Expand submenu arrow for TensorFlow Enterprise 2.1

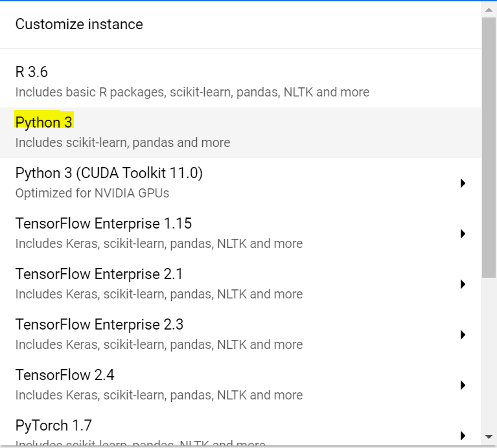point(463,284)
